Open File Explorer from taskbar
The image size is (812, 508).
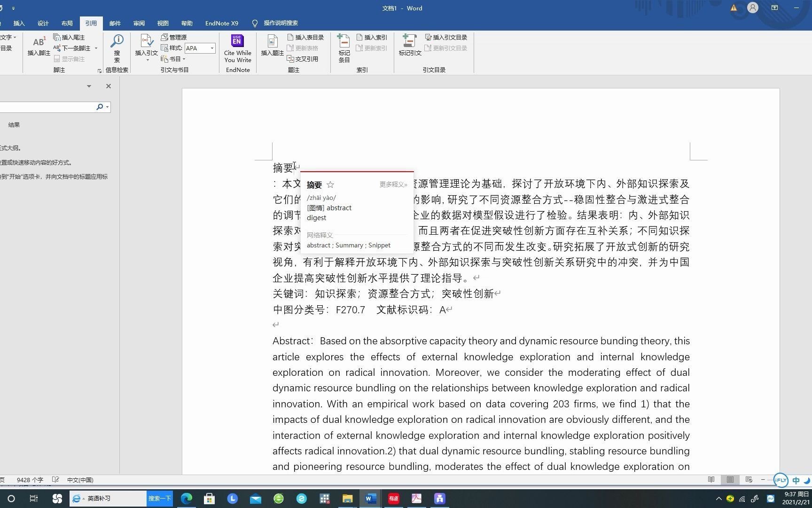(x=347, y=499)
